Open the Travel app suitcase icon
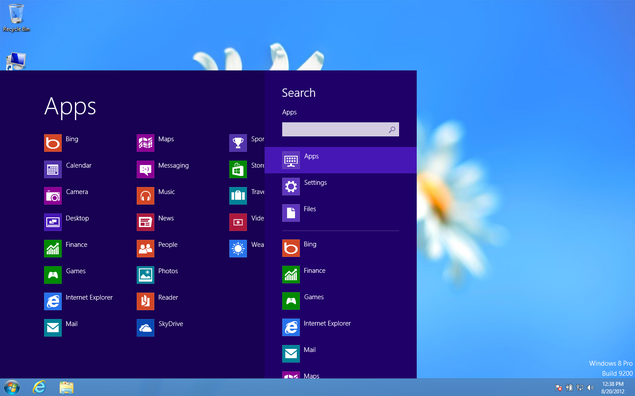The height and width of the screenshot is (396, 635). coord(238,196)
